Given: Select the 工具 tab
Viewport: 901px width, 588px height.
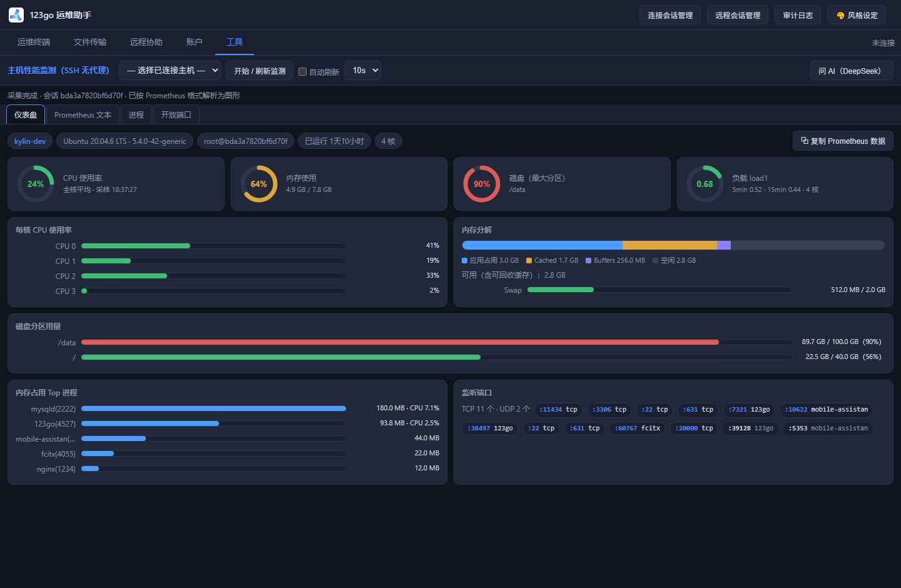Looking at the screenshot, I should [x=235, y=42].
